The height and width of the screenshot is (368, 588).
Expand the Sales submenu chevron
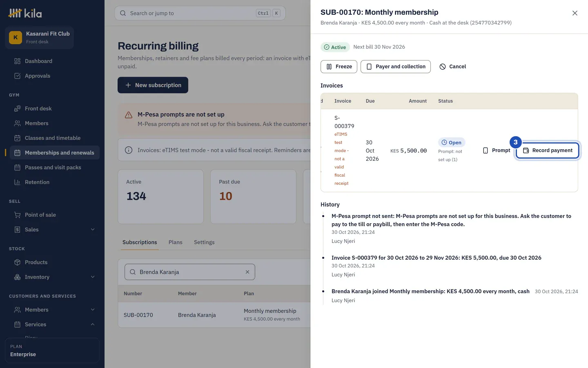(x=93, y=229)
